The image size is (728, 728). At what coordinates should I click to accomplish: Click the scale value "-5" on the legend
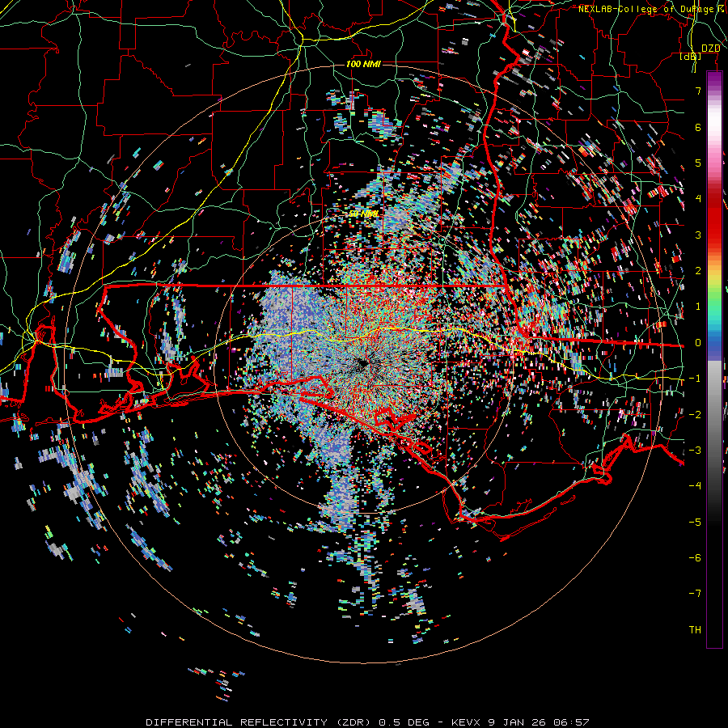click(695, 522)
